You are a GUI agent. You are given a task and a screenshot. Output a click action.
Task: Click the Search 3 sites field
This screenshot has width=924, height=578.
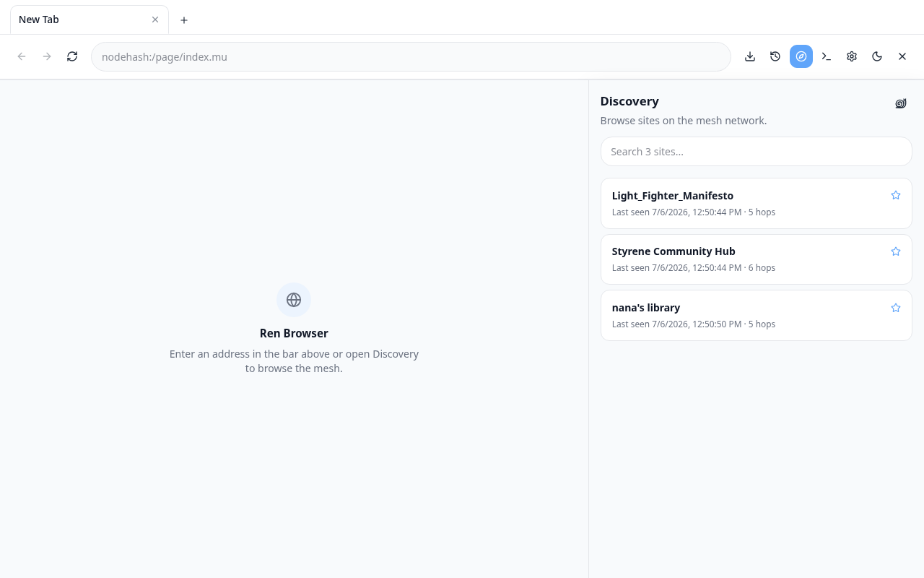click(x=756, y=152)
